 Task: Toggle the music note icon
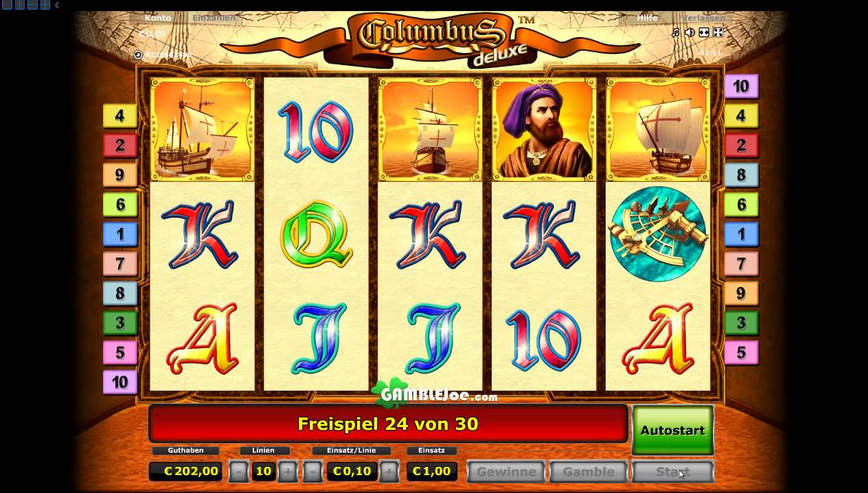tap(675, 32)
